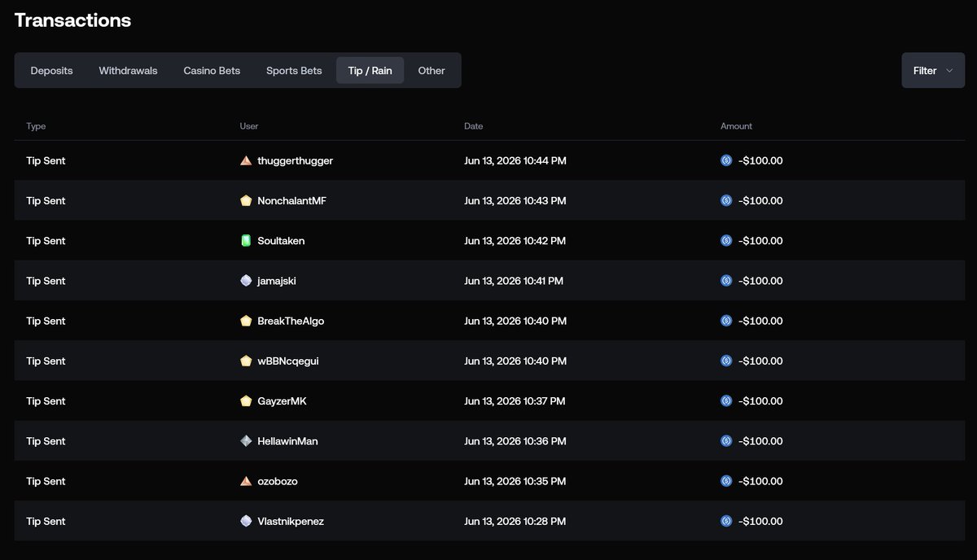The image size is (977, 560).
Task: Click the rank badge beside thuggerthugger
Action: click(x=246, y=161)
